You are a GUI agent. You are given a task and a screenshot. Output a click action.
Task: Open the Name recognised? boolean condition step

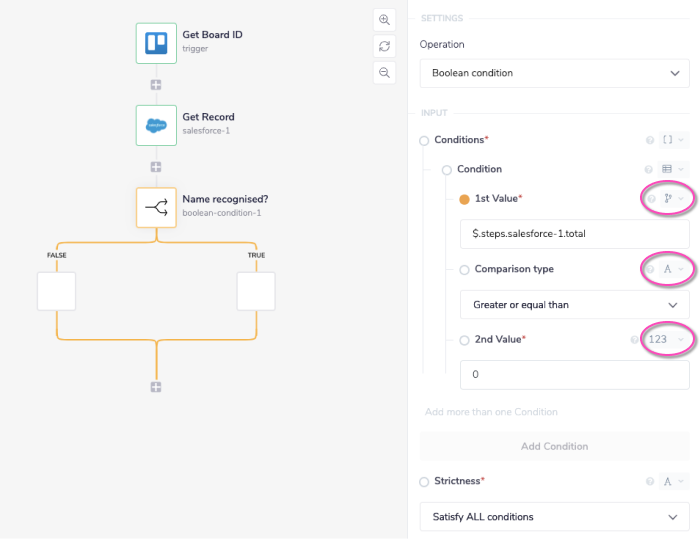[156, 207]
